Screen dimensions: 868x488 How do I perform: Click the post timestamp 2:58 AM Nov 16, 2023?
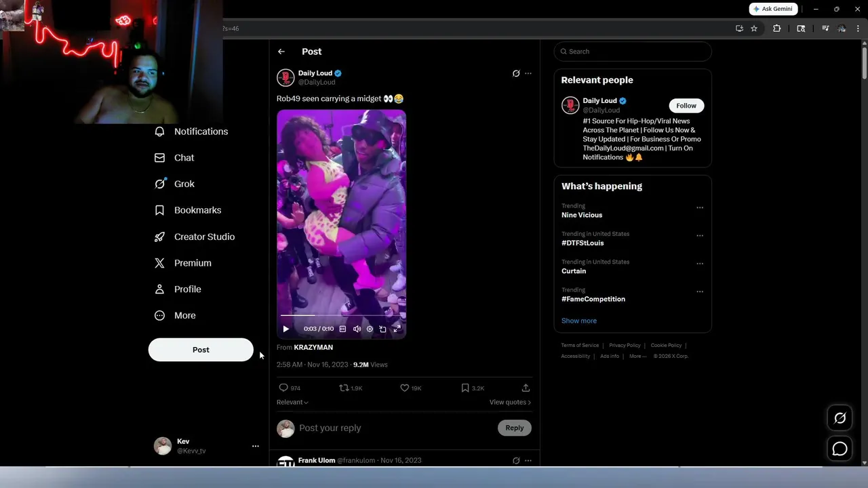tap(312, 365)
